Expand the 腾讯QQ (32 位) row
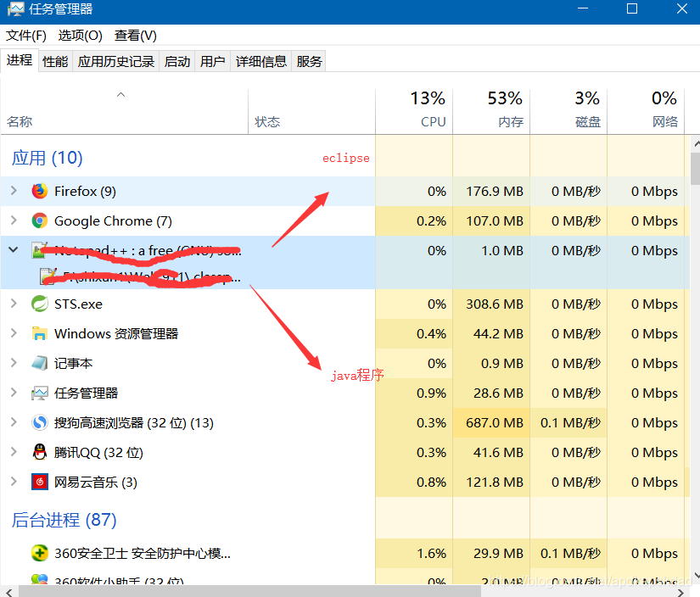The height and width of the screenshot is (597, 700). pyautogui.click(x=14, y=452)
